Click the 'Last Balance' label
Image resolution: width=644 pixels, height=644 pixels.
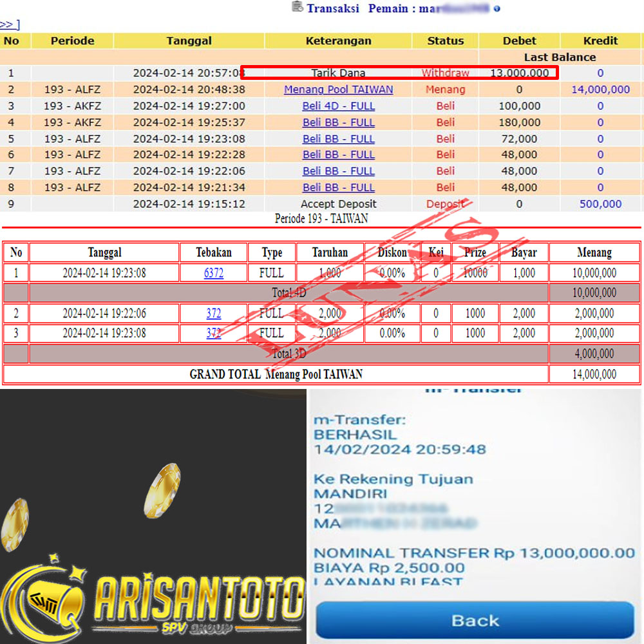coord(560,57)
